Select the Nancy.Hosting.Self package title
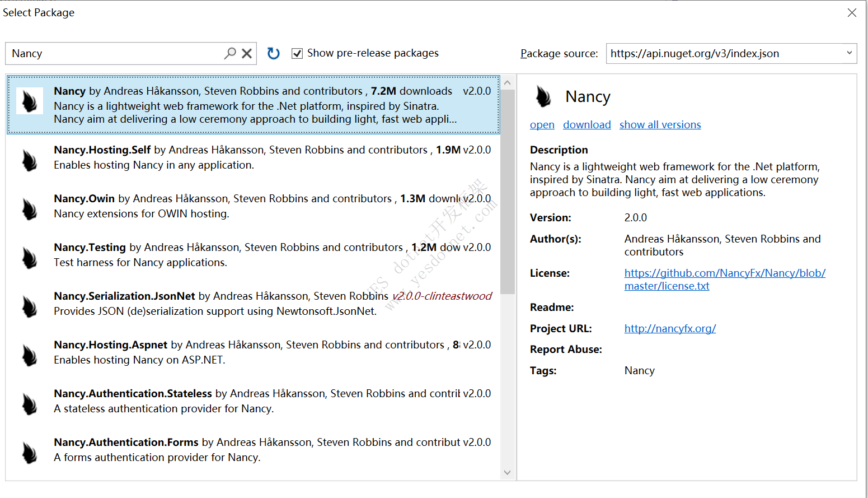Screen dimensions: 868x498 [102, 150]
